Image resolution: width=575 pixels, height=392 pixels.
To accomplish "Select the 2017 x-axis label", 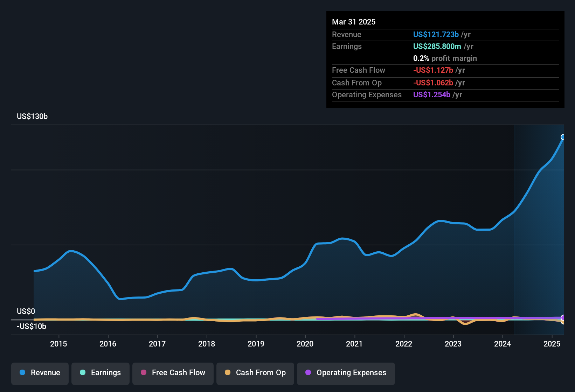I will click(157, 344).
